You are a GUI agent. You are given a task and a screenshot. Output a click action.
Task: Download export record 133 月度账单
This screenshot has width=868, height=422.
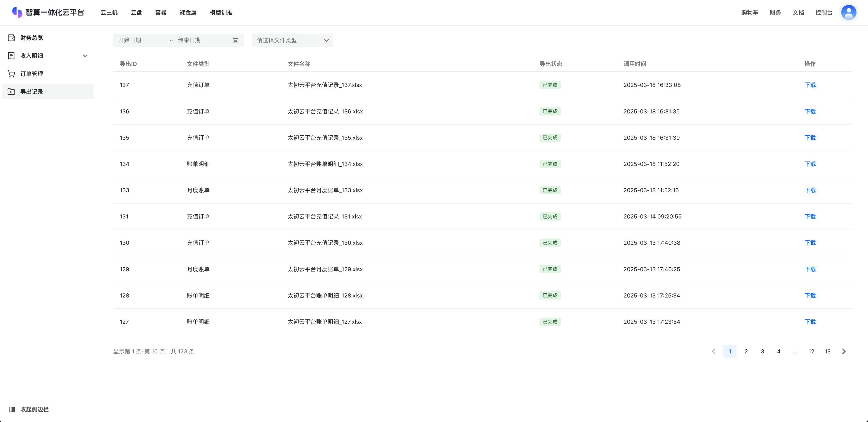[x=810, y=190]
